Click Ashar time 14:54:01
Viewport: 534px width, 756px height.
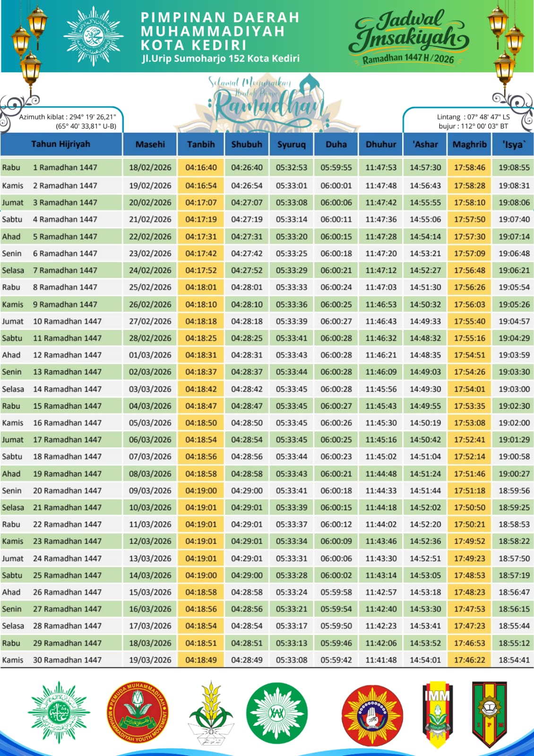425,660
